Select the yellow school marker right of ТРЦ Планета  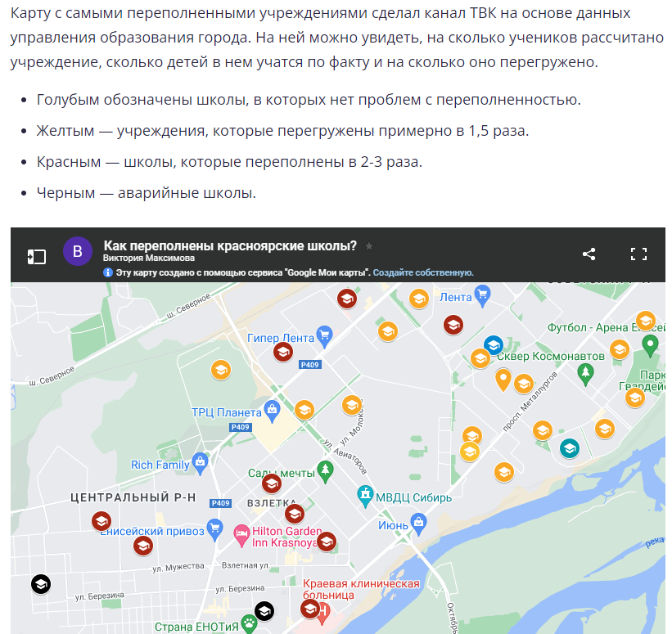coord(304,410)
